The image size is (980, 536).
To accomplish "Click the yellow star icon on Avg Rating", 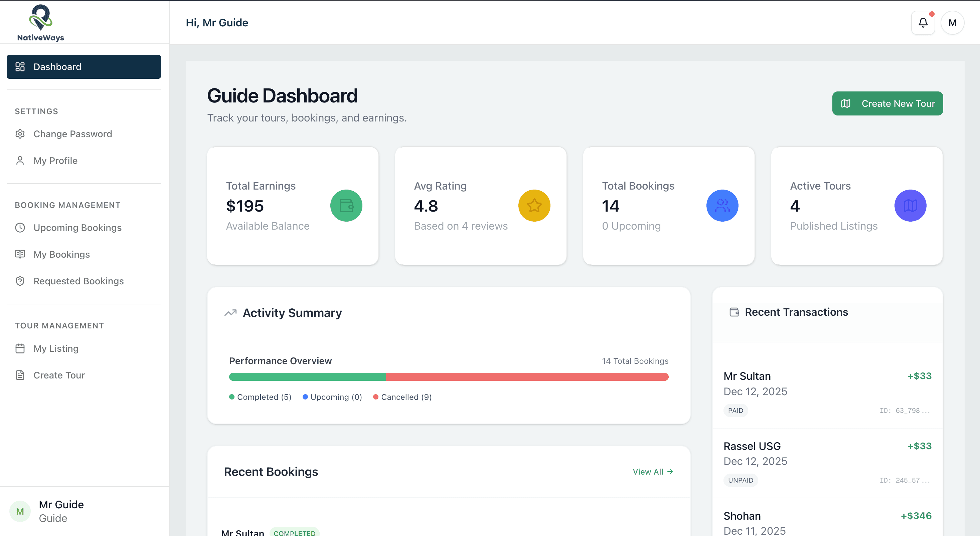I will [534, 206].
